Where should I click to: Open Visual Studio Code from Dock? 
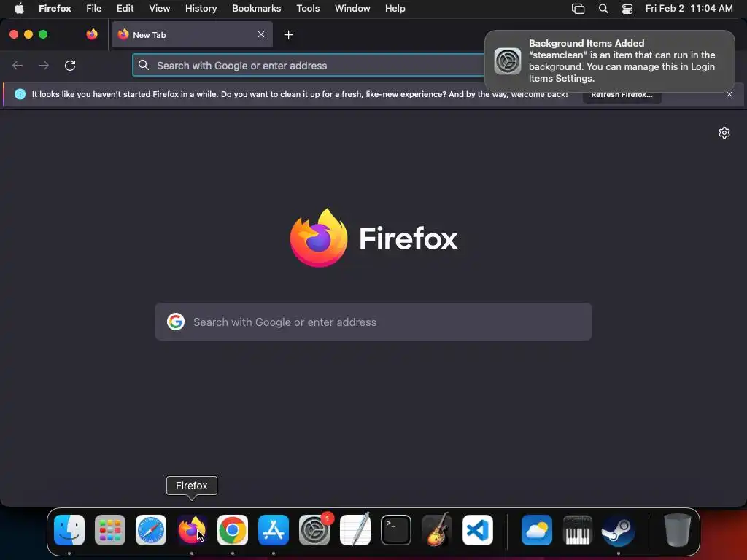(478, 530)
